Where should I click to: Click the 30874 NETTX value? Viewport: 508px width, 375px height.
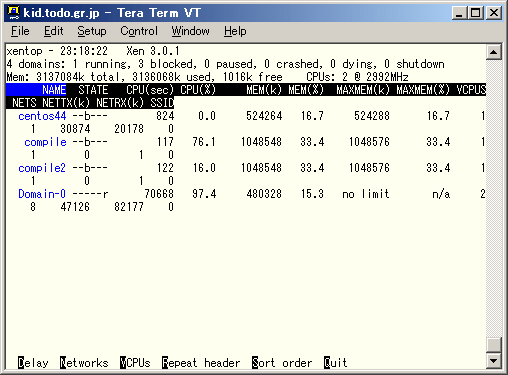(75, 129)
